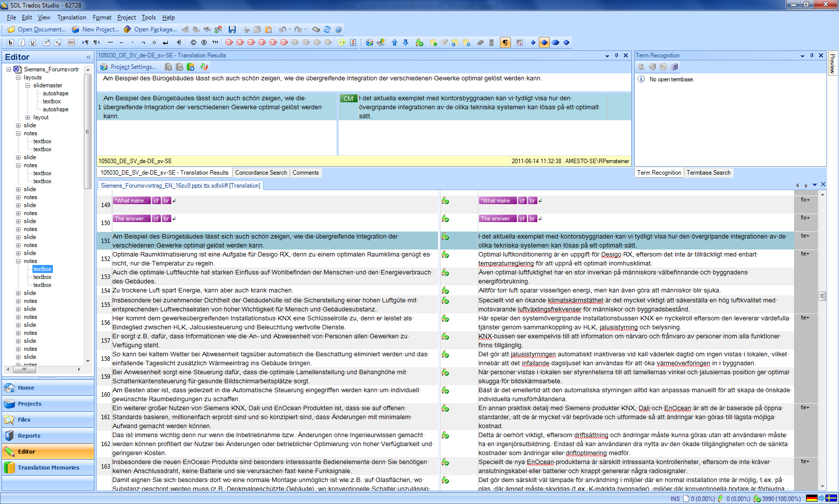
Task: Collapse the Editor navigation pane chevron
Action: point(88,57)
